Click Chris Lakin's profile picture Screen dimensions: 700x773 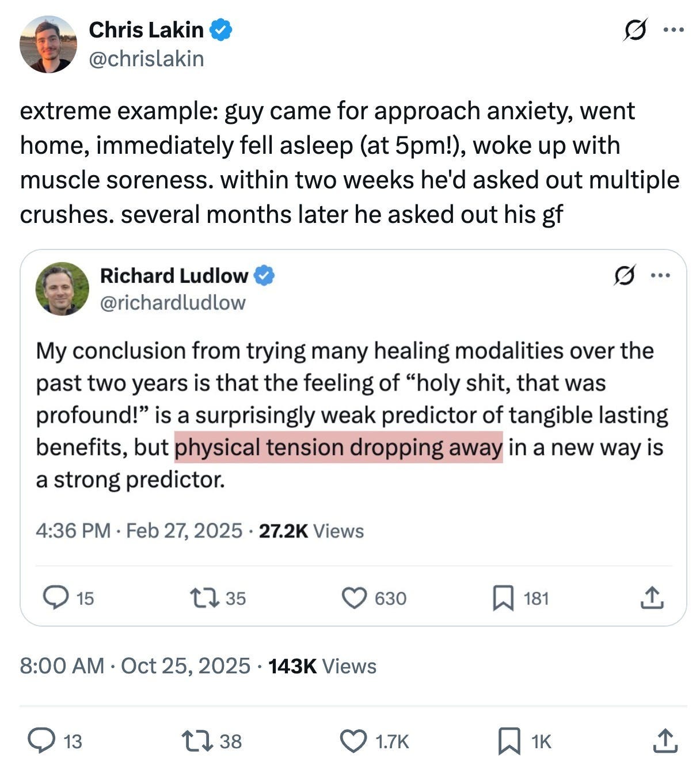tap(48, 44)
